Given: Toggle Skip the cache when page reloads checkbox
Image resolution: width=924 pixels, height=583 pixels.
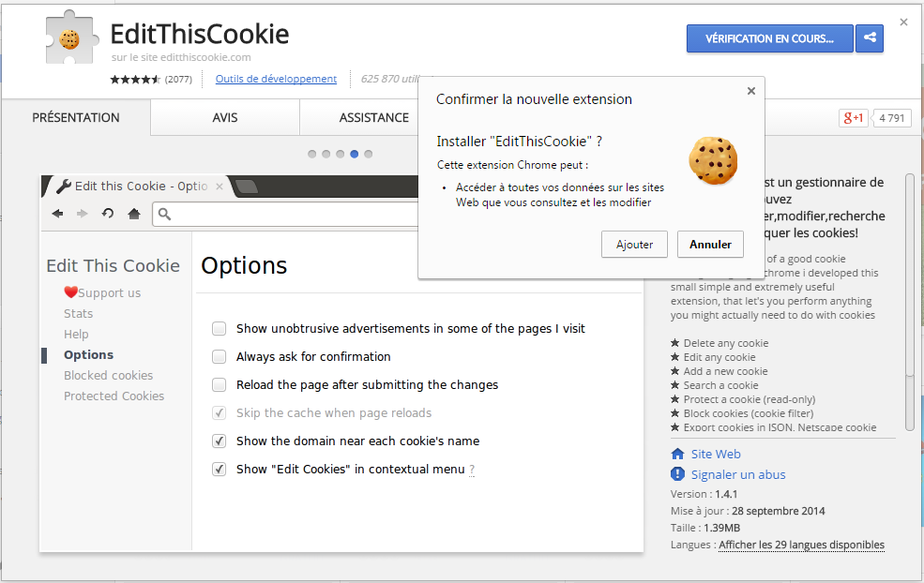Looking at the screenshot, I should tap(219, 412).
